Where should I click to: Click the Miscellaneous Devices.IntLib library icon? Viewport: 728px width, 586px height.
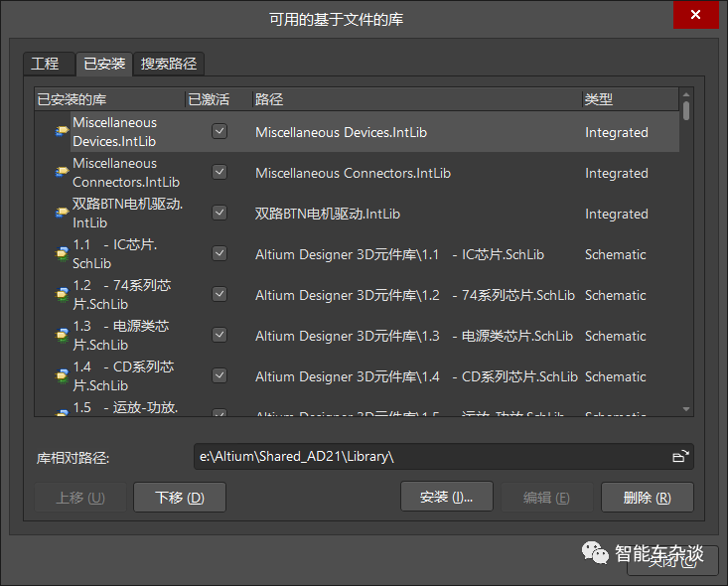pyautogui.click(x=62, y=131)
